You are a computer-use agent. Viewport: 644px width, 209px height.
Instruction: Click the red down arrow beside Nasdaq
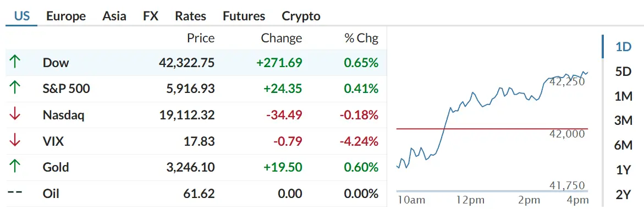(15, 115)
